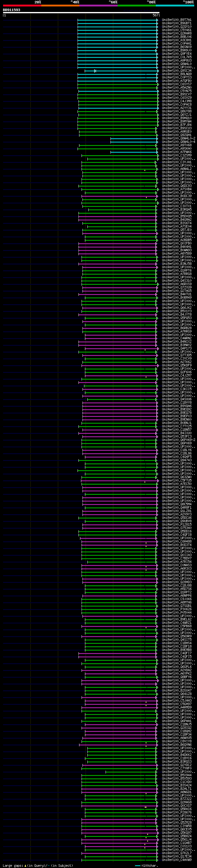Viewport: 197px width, 868px height.
Task: Select hit UniRef100_Q1RPT6
Action: [177, 270]
